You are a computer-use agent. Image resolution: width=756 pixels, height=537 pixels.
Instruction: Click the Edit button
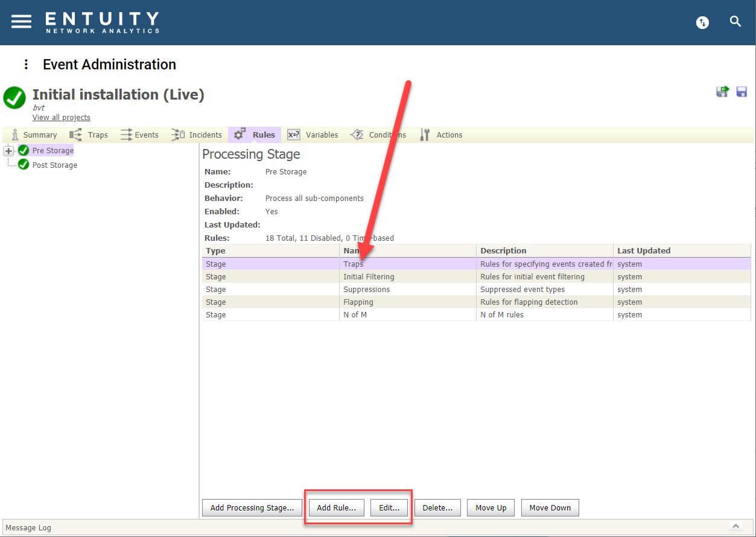389,508
